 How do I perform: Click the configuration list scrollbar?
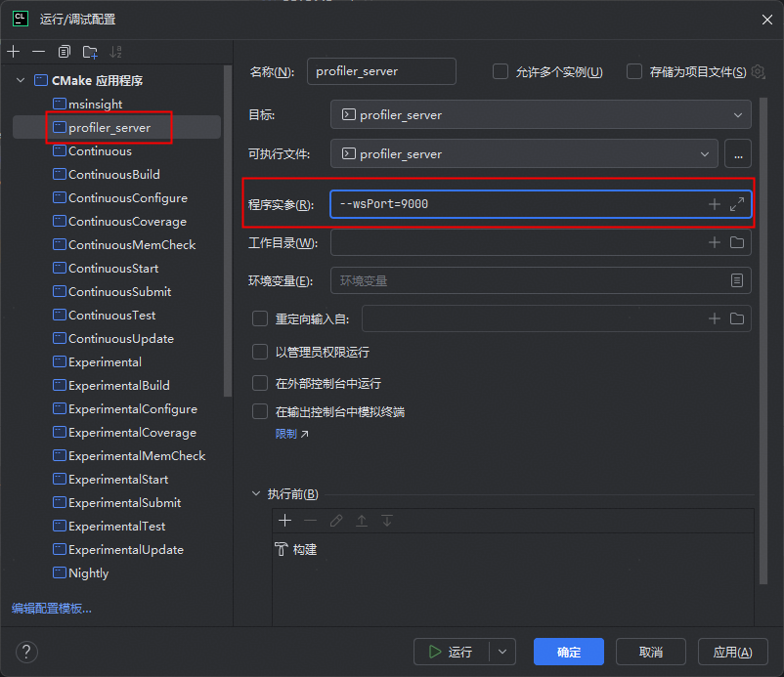[x=228, y=231]
